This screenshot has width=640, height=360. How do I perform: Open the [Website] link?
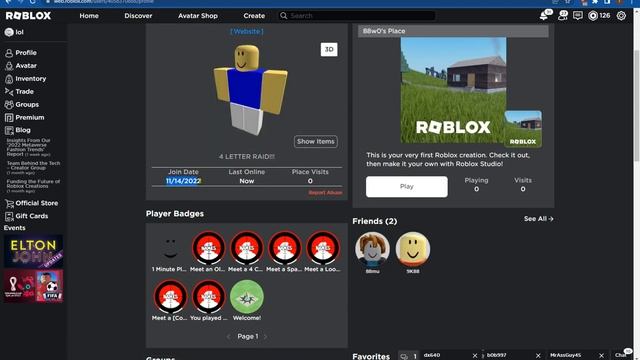[247, 31]
